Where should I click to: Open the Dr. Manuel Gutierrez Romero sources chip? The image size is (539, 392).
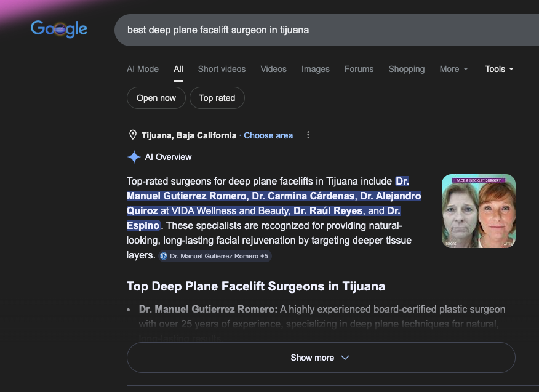pos(215,255)
